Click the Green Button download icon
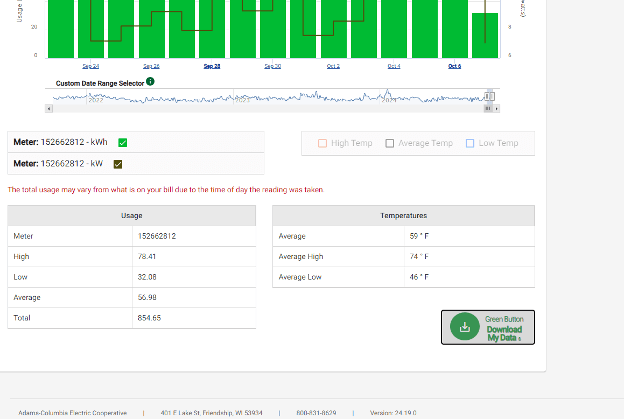The width and height of the screenshot is (624, 420). pyautogui.click(x=464, y=327)
